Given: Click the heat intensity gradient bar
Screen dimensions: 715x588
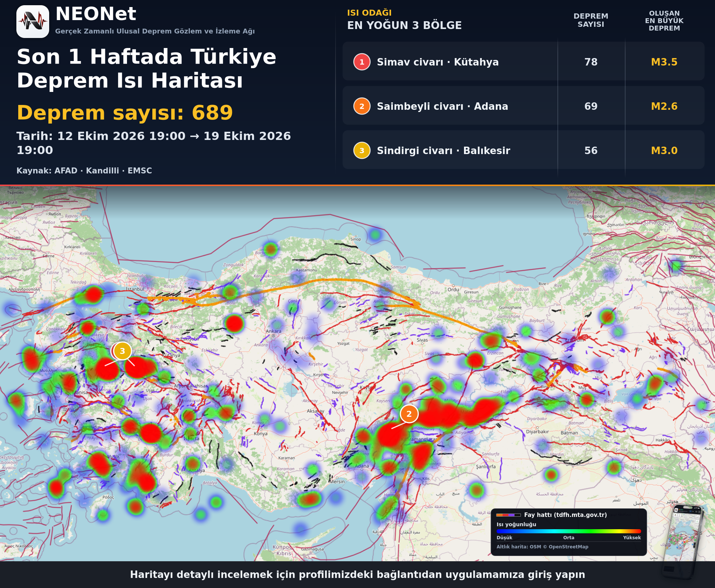Looking at the screenshot, I should coord(569,531).
